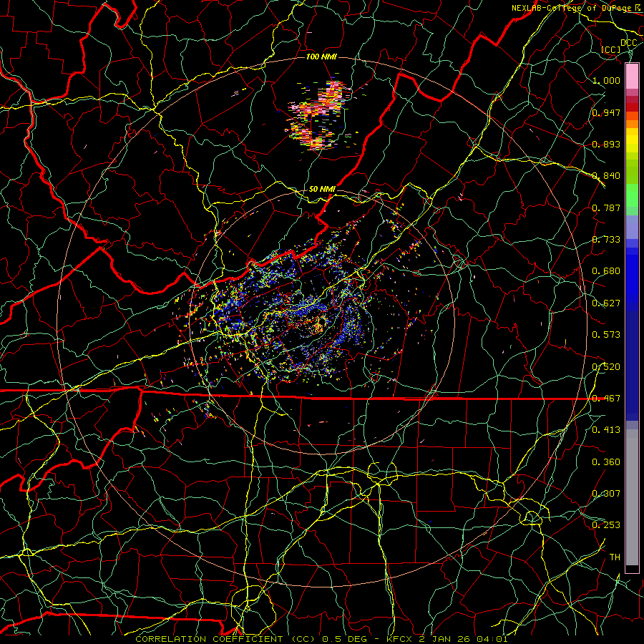Click the 0.680 scale value
The image size is (644, 644).
[x=606, y=271]
